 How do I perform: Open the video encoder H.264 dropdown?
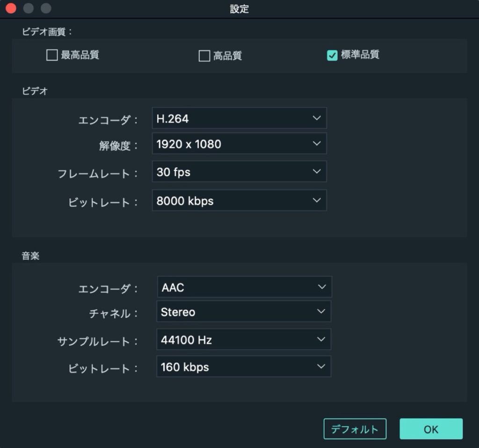tap(239, 118)
